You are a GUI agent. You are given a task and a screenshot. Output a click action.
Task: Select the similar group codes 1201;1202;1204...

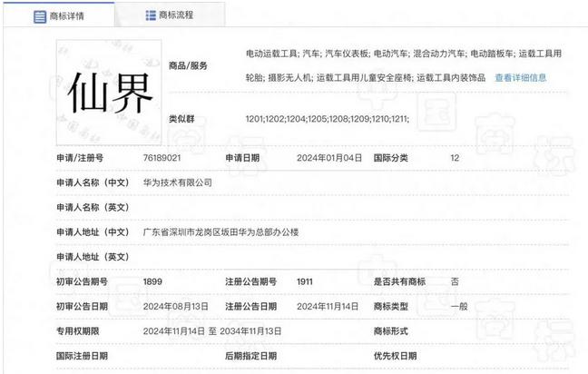pyautogui.click(x=327, y=119)
